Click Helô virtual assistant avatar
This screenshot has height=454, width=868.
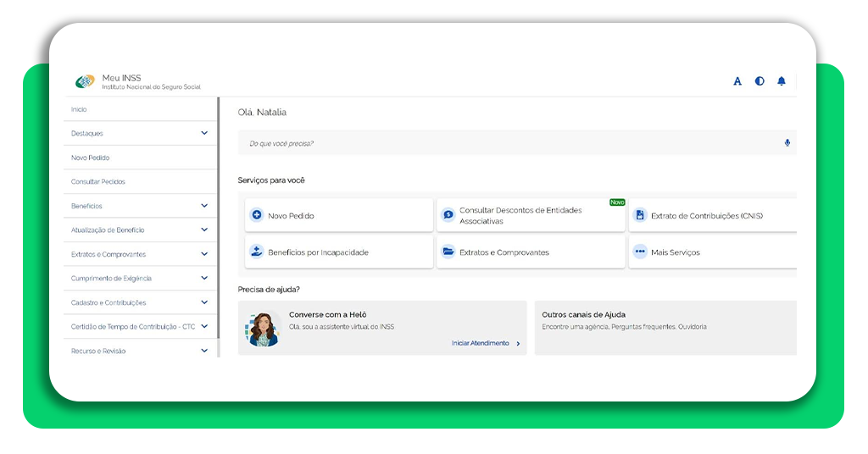point(263,329)
